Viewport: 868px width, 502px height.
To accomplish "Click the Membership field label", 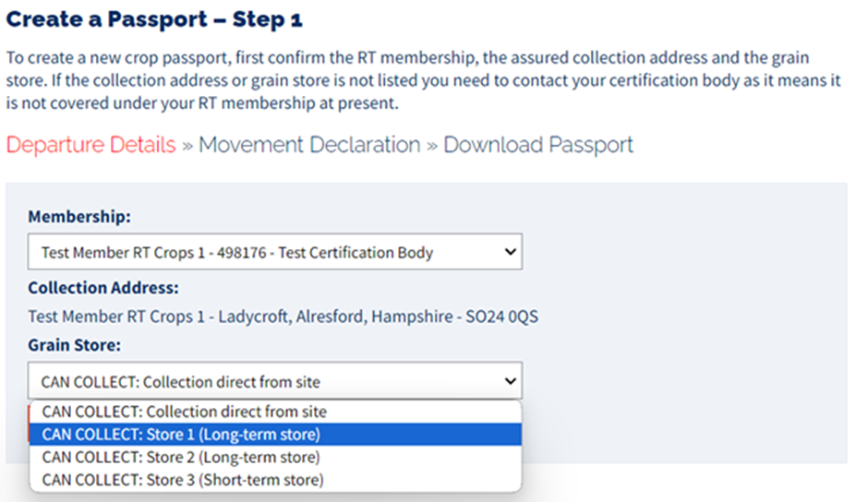I will click(x=79, y=218).
